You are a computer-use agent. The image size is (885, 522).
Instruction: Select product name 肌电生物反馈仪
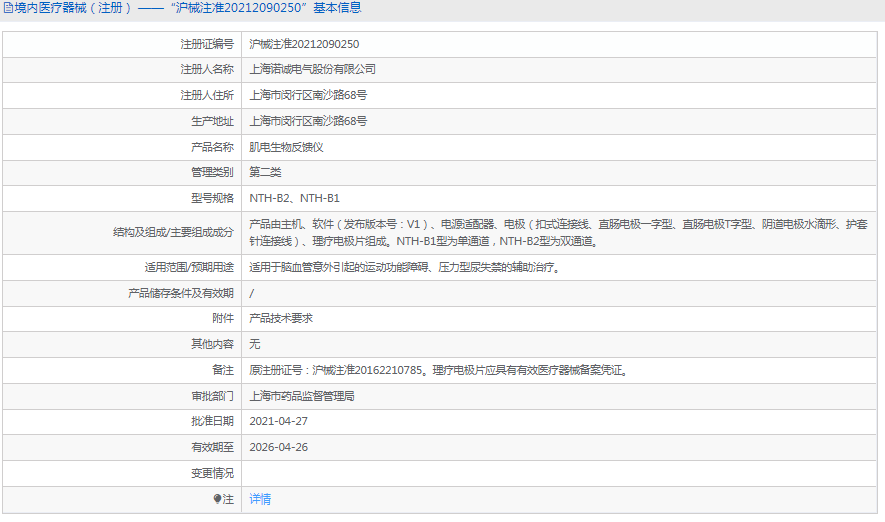pyautogui.click(x=286, y=147)
